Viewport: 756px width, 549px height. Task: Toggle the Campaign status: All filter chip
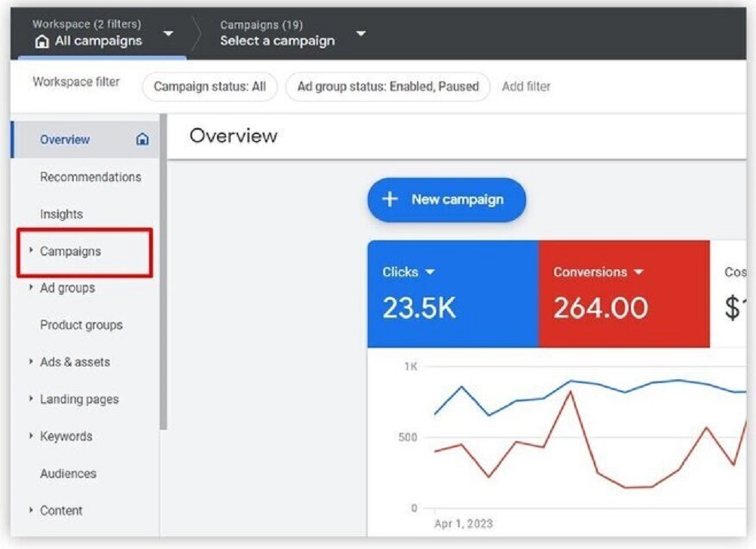click(210, 87)
